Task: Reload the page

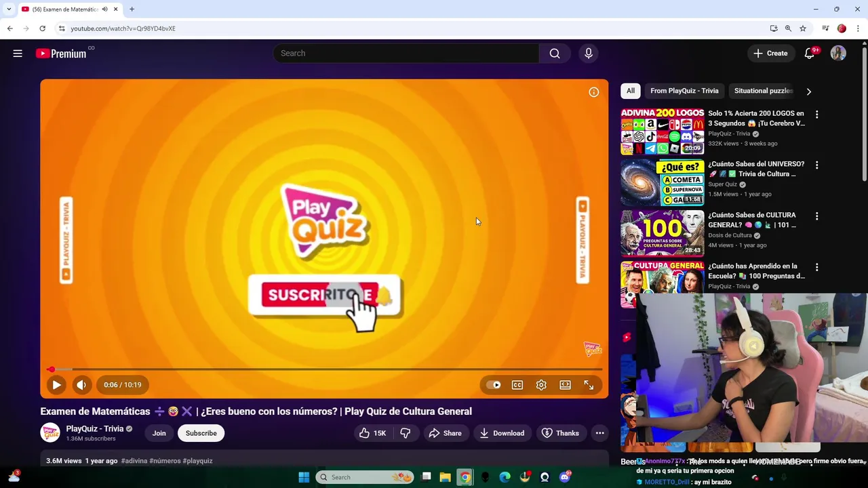Action: [42, 28]
